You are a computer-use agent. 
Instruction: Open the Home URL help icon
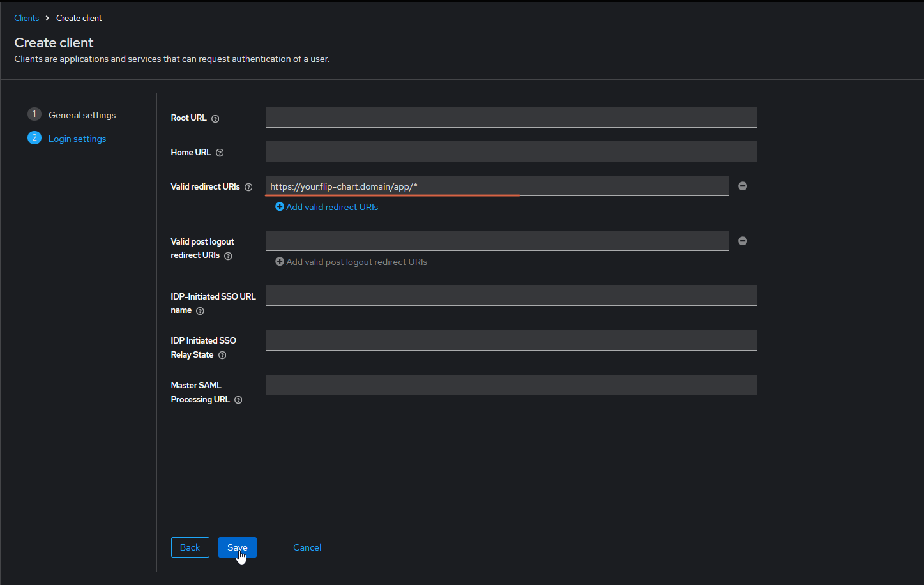tap(220, 153)
